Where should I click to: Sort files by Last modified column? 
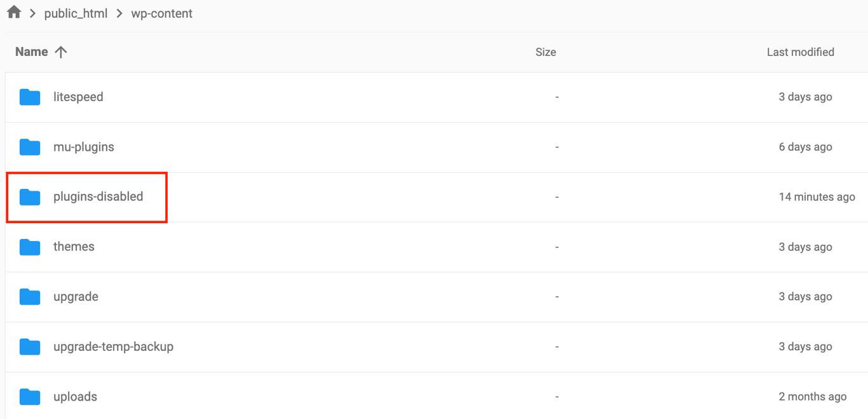(800, 52)
